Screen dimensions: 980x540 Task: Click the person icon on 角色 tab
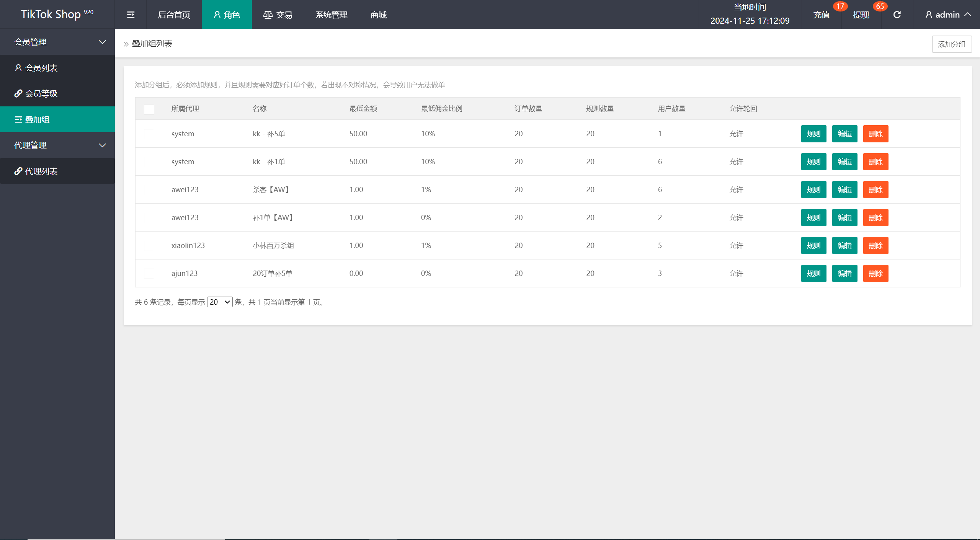(x=217, y=15)
